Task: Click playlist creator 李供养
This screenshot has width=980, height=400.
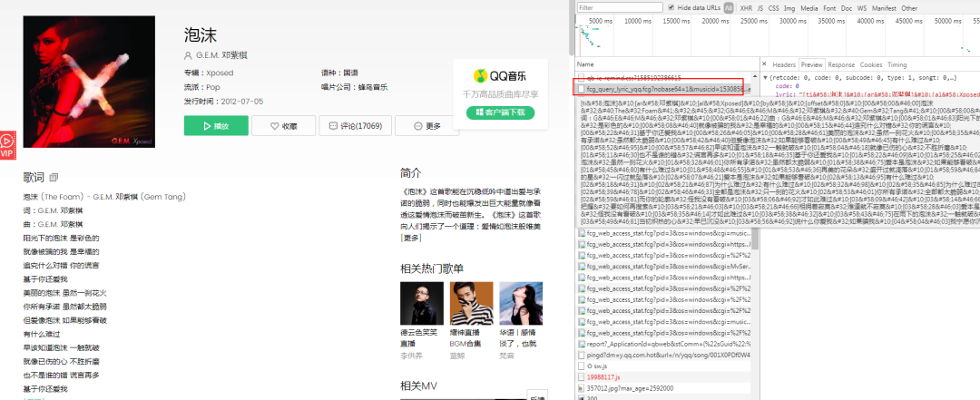Action: [x=411, y=356]
